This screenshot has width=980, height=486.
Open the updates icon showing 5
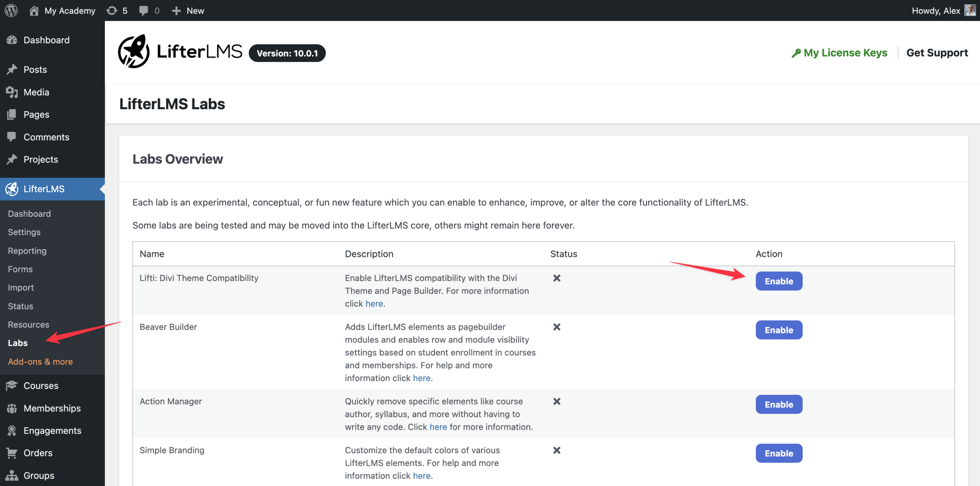pyautogui.click(x=112, y=10)
